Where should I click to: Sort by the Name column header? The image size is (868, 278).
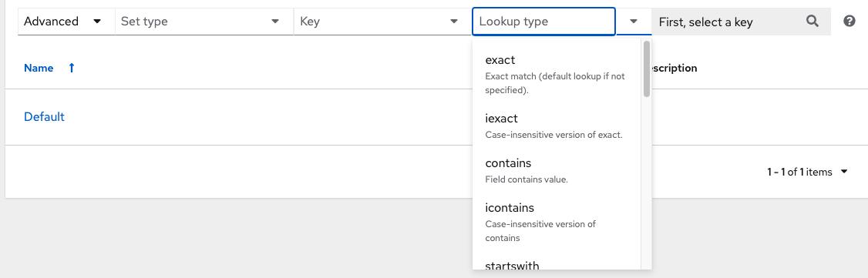click(39, 68)
